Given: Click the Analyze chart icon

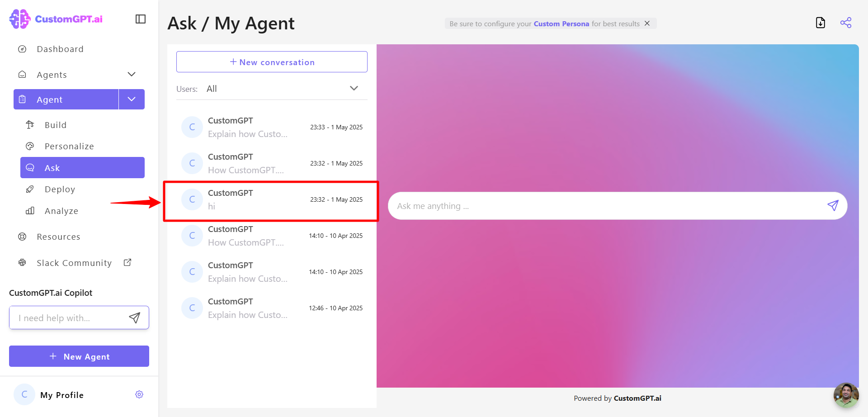Looking at the screenshot, I should point(30,211).
